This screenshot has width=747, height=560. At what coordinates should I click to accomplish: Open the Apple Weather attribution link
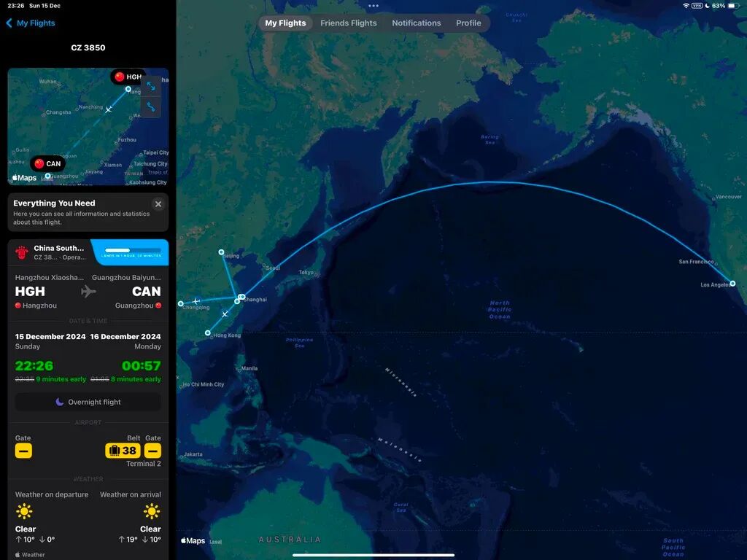(30, 554)
